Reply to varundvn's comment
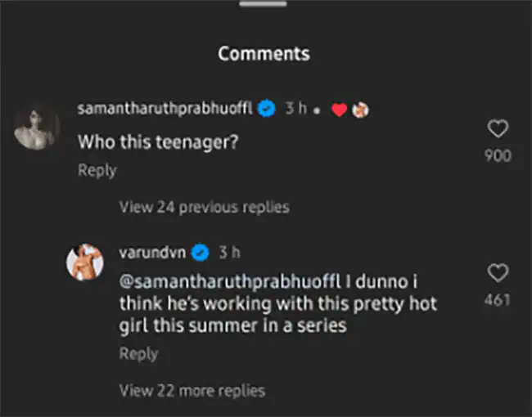 (x=139, y=354)
